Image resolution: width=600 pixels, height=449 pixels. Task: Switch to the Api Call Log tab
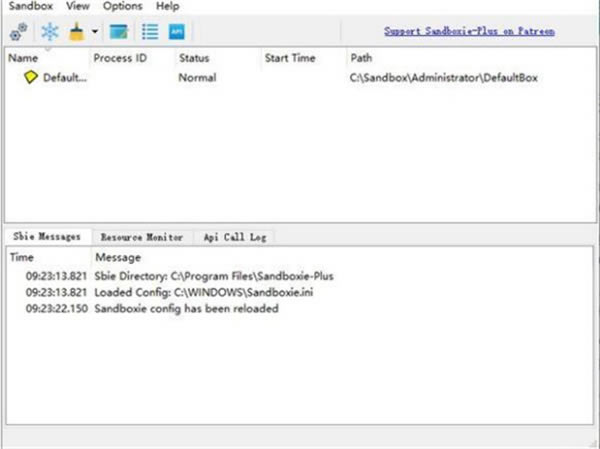point(235,237)
